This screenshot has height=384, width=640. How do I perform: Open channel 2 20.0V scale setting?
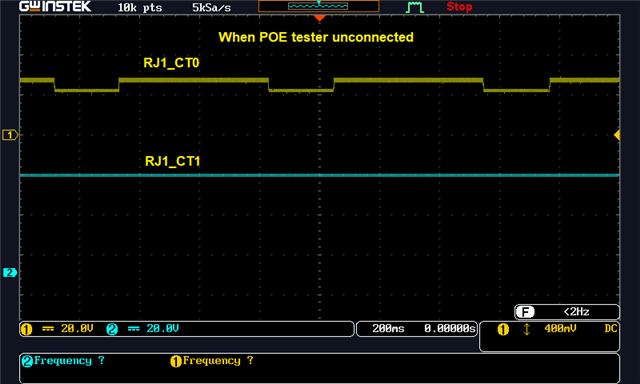click(162, 329)
